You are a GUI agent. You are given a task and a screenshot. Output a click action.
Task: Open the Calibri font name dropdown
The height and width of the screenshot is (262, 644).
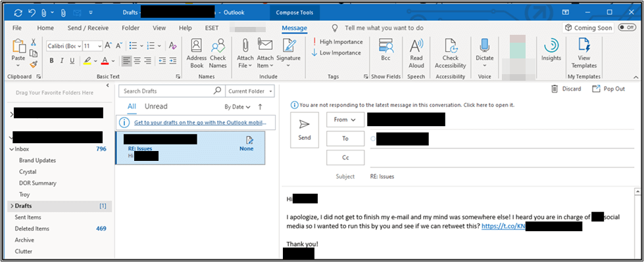pos(80,46)
